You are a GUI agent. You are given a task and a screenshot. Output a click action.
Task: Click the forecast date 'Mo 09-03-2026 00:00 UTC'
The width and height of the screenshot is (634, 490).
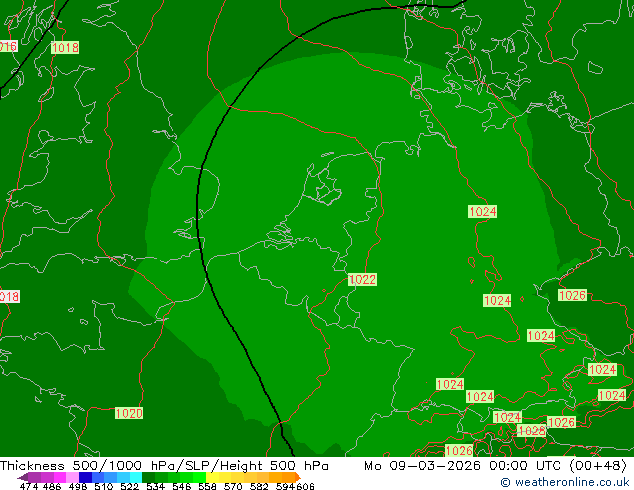(x=463, y=466)
